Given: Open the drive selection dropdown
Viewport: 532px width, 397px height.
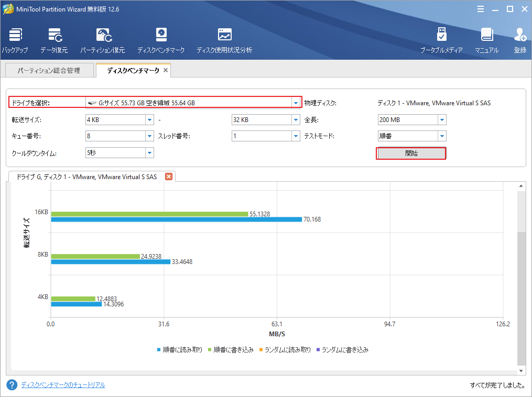Looking at the screenshot, I should pos(296,102).
